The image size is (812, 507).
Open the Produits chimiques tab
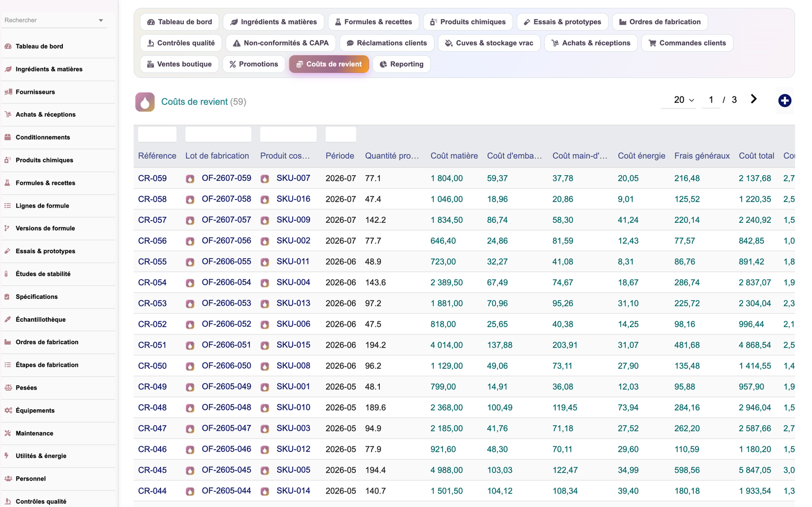coord(468,22)
